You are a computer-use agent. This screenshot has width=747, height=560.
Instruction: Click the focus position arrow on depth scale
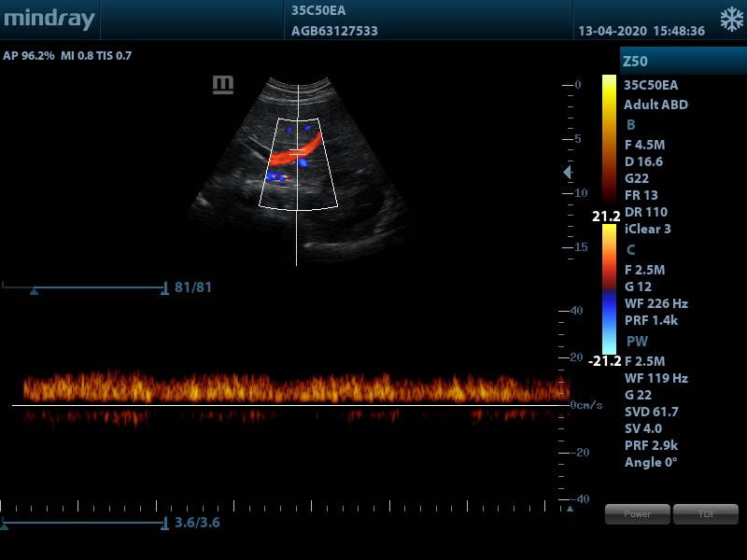[567, 173]
